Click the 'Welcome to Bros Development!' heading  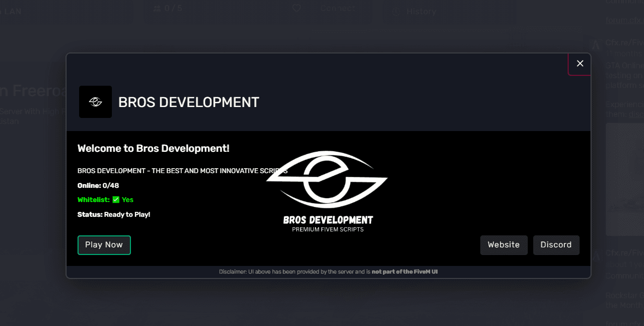[153, 149]
